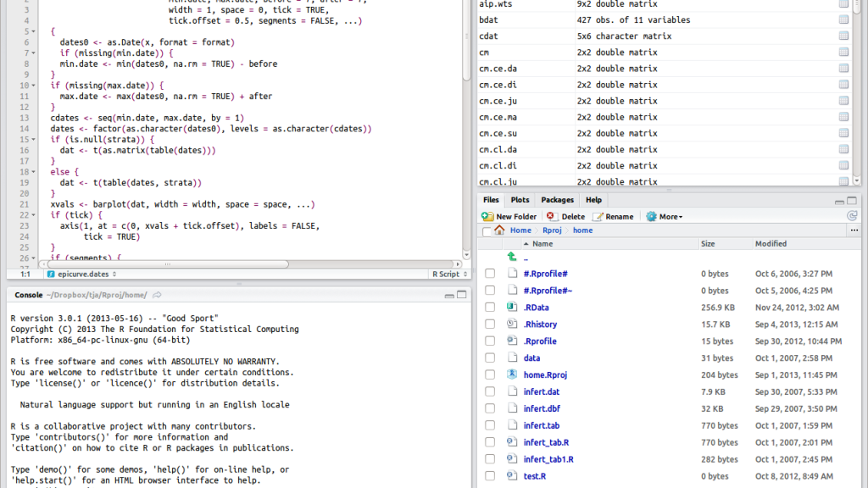View cm.cl.da matrix grid icon

coord(843,149)
